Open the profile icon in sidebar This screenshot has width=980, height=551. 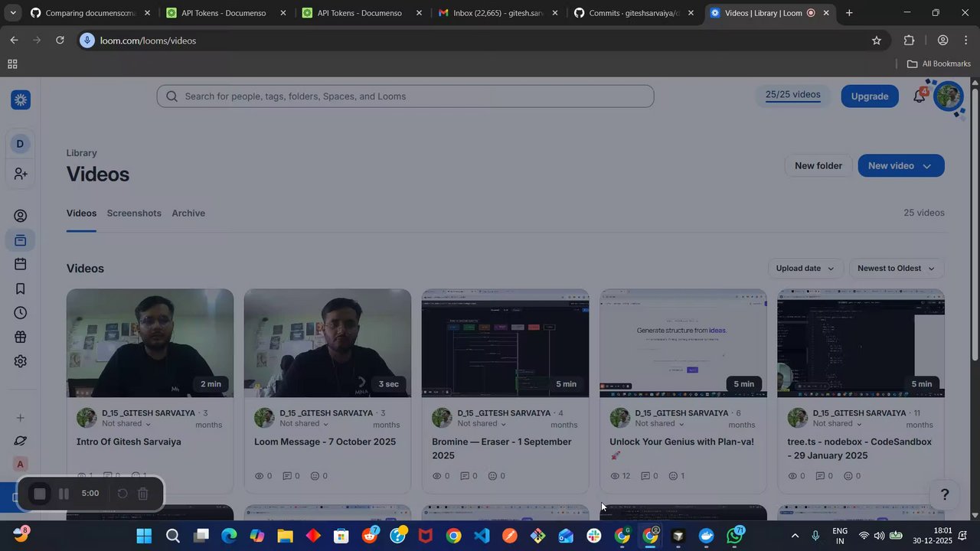(x=21, y=217)
